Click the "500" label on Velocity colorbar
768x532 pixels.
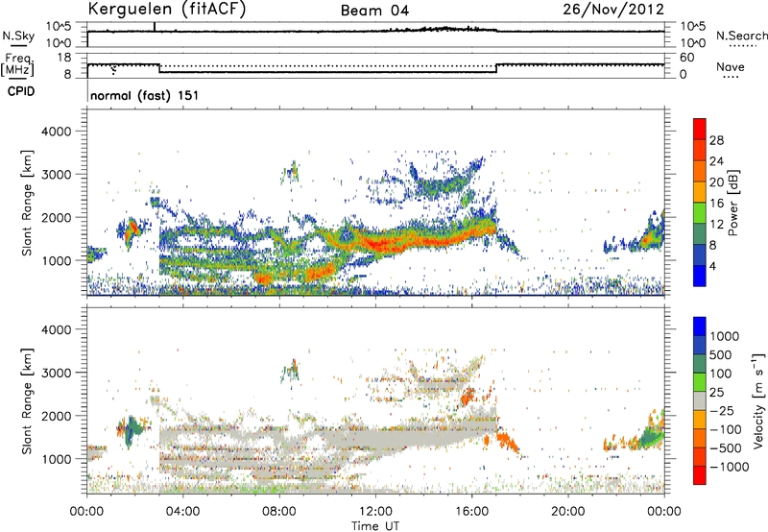[x=721, y=355]
